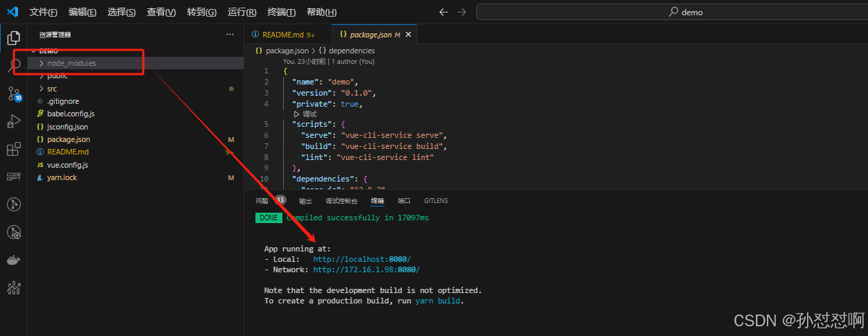Click the demo command center search box
868x336 pixels.
click(x=671, y=12)
